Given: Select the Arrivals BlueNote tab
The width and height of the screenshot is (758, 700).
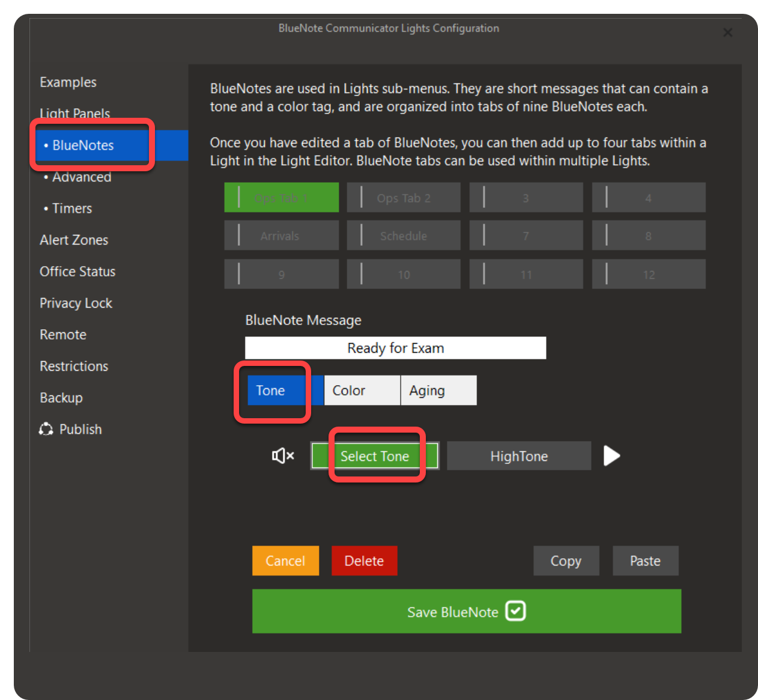Looking at the screenshot, I should pos(282,236).
